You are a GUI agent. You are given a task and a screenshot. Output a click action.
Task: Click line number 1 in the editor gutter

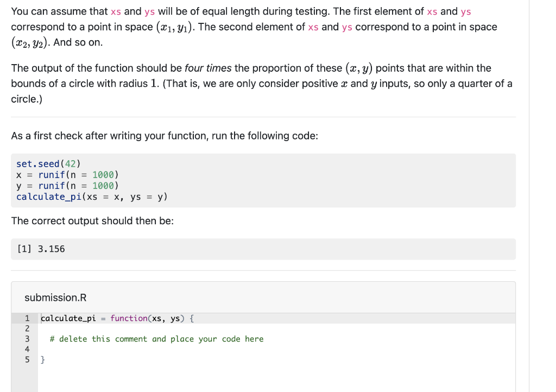tap(27, 318)
